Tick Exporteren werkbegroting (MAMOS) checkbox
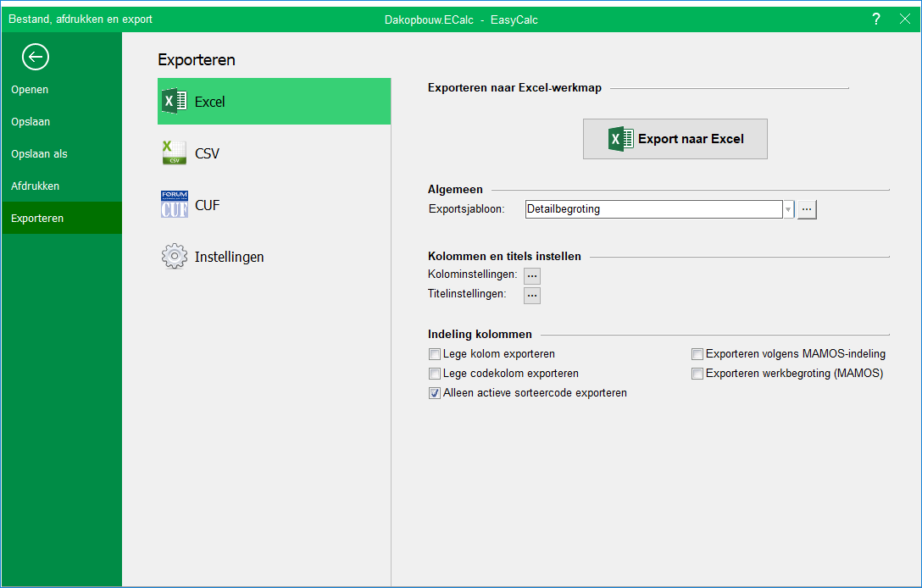Screen dimensions: 922x588 pos(697,374)
